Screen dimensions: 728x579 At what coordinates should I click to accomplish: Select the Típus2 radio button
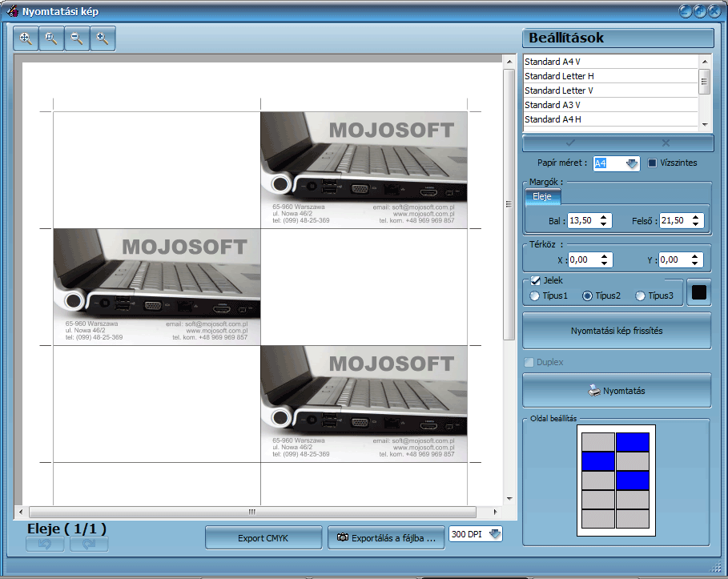(587, 296)
